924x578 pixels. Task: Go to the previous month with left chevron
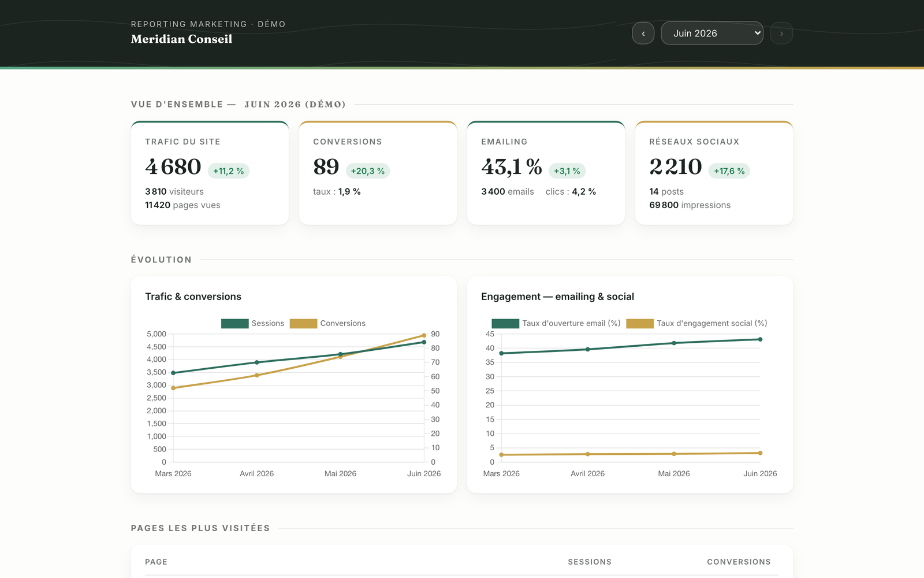click(x=643, y=34)
